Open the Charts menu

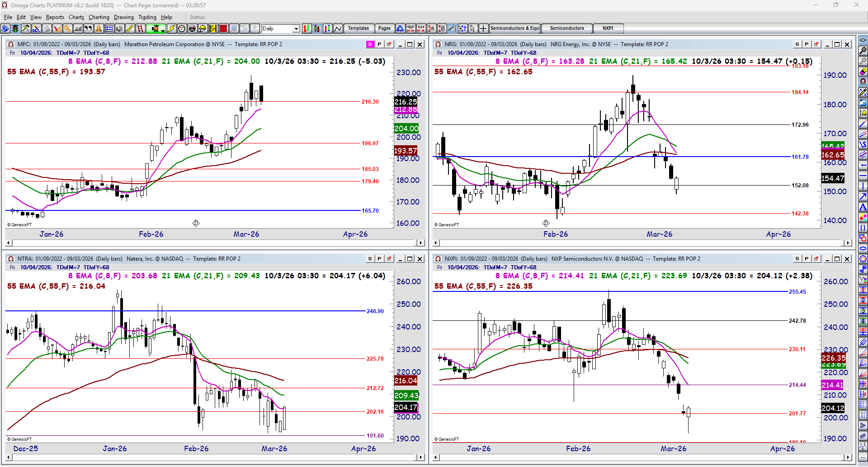tap(76, 17)
